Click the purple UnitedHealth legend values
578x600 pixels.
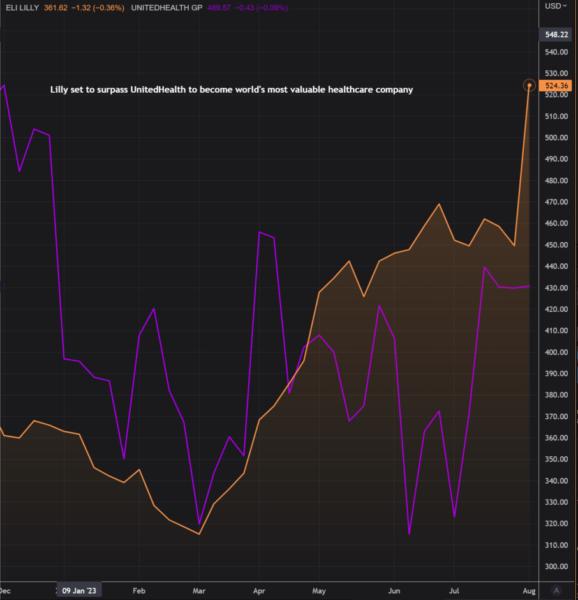[x=247, y=8]
